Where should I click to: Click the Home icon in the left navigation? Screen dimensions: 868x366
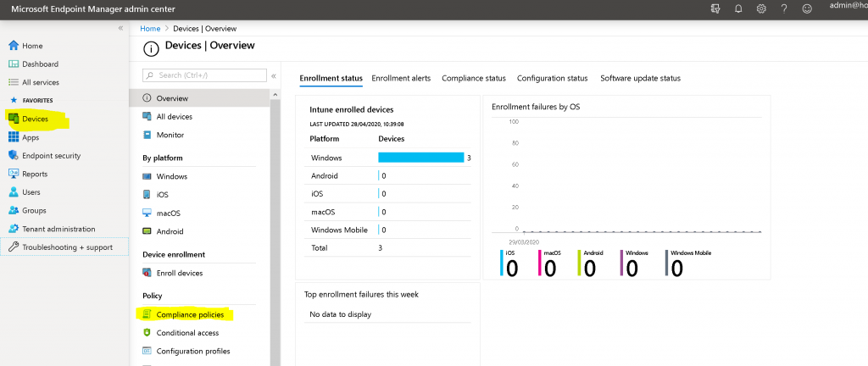[14, 46]
